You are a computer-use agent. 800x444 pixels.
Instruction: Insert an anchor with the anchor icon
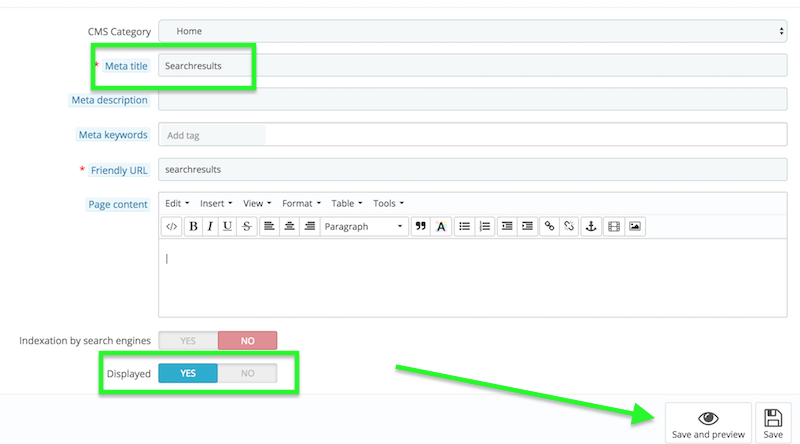tap(590, 227)
